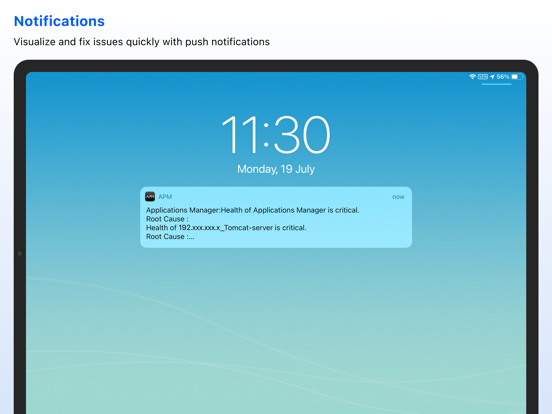The width and height of the screenshot is (552, 414).
Task: Click the blue Notifications heading
Action: tap(59, 21)
